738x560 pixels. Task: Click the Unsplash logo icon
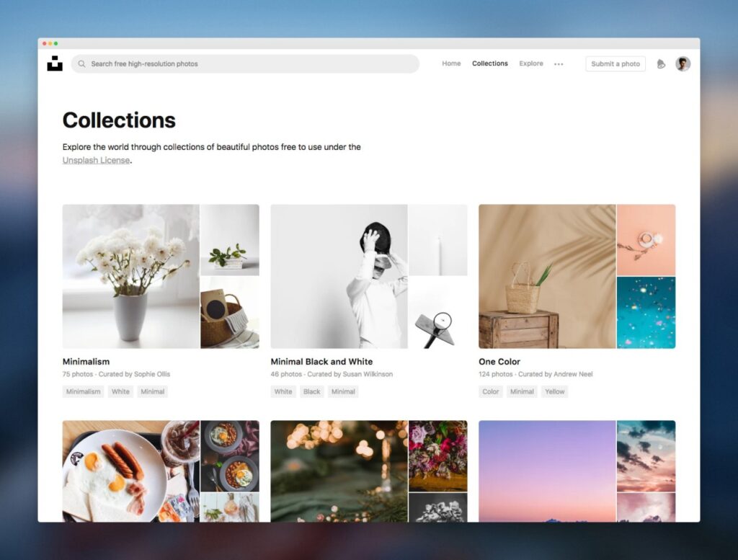coord(55,63)
